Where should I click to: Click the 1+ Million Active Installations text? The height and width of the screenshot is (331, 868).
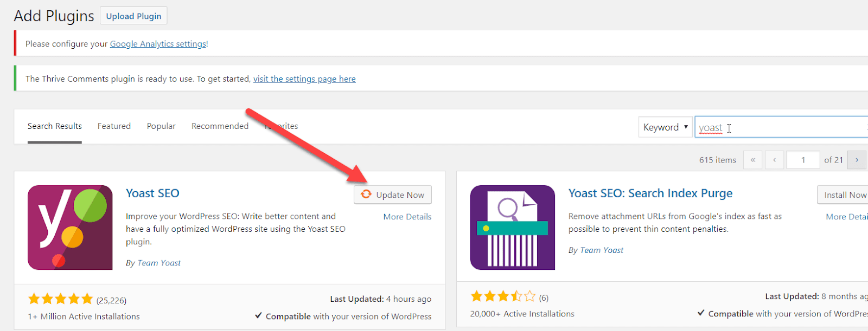coord(84,316)
